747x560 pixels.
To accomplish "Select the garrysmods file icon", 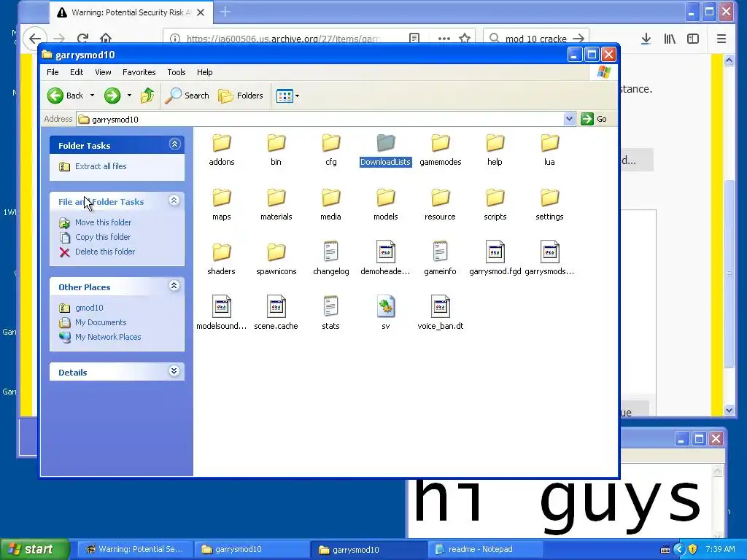I will point(550,252).
